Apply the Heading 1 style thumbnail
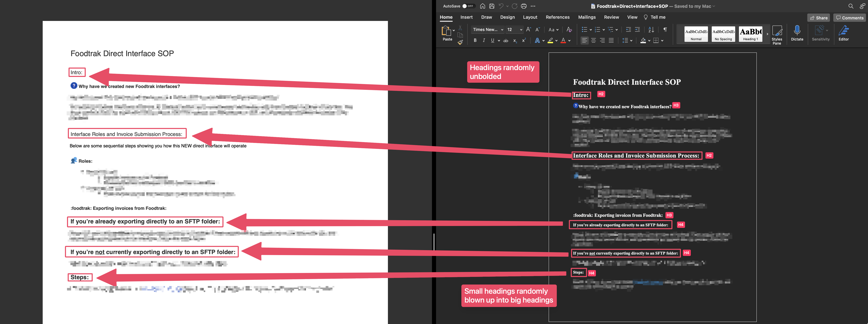This screenshot has height=324, width=868. [x=750, y=34]
